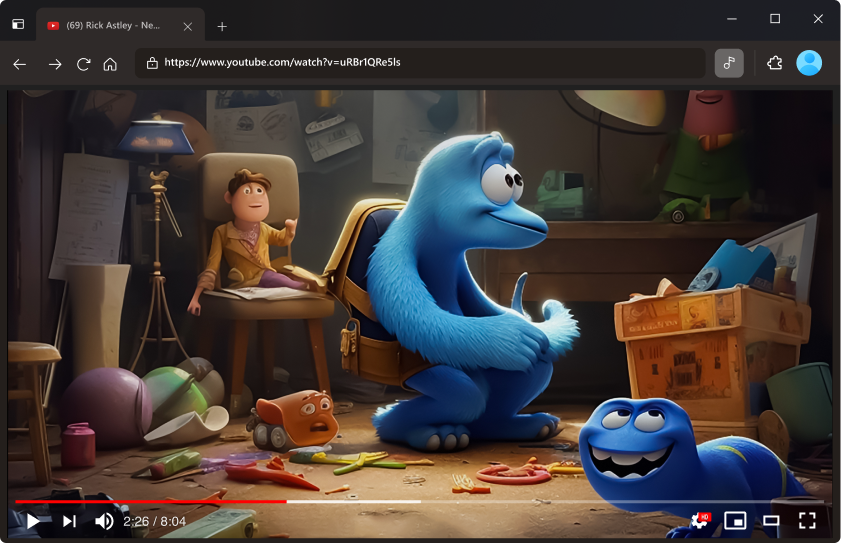Open the media control music note button
This screenshot has height=543, width=841.
729,63
